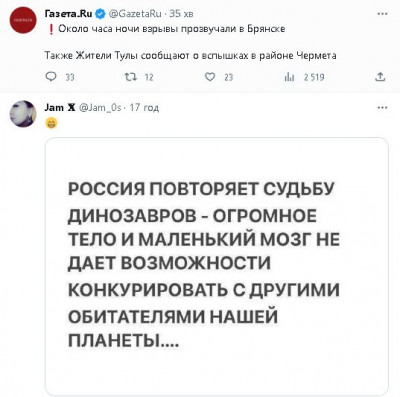Open more options menu on Jam X tweet
Screen dimensions: 400x397
click(x=382, y=108)
